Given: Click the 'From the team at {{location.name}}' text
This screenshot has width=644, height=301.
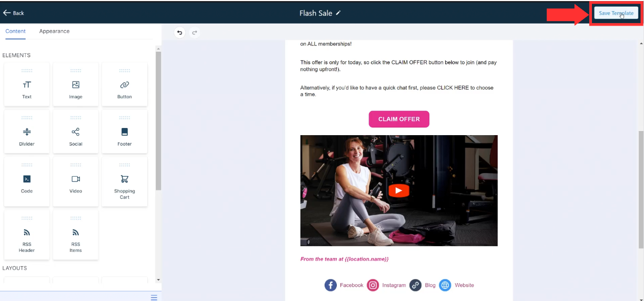Looking at the screenshot, I should coord(344,259).
